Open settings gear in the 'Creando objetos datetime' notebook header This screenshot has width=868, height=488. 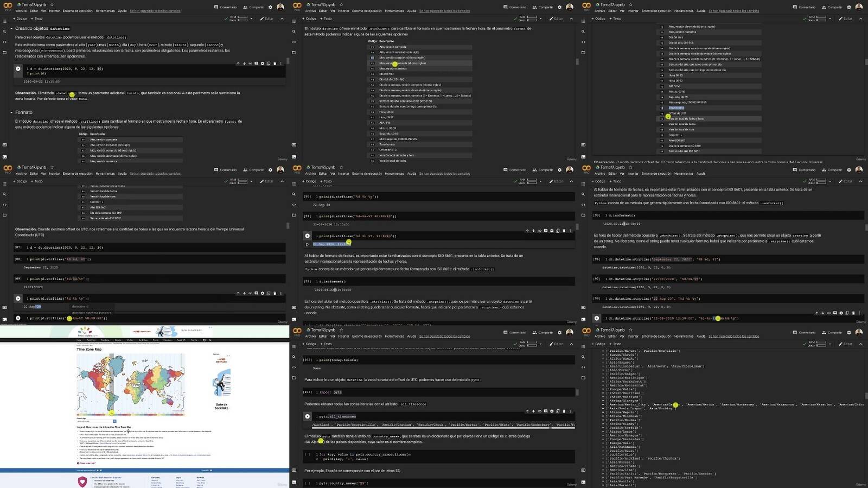270,7
